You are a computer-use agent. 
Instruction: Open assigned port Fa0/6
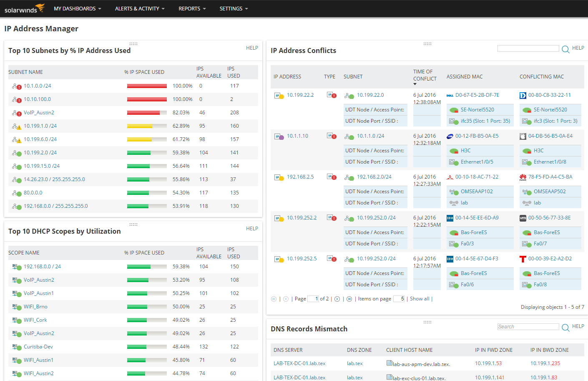[467, 285]
